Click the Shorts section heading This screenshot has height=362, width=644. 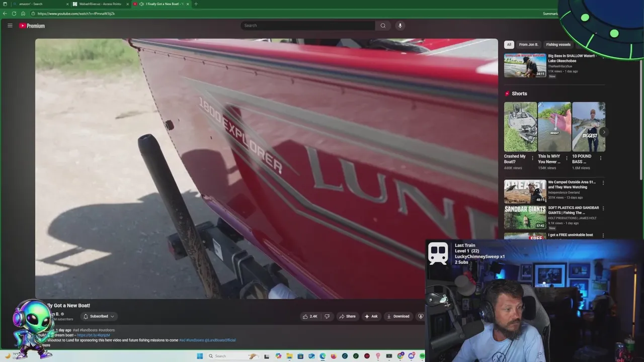[519, 94]
